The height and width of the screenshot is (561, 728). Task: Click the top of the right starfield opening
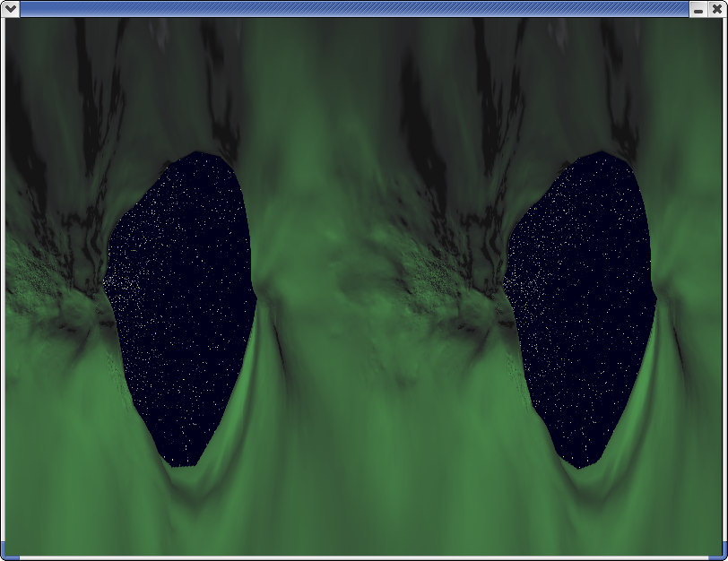605,156
